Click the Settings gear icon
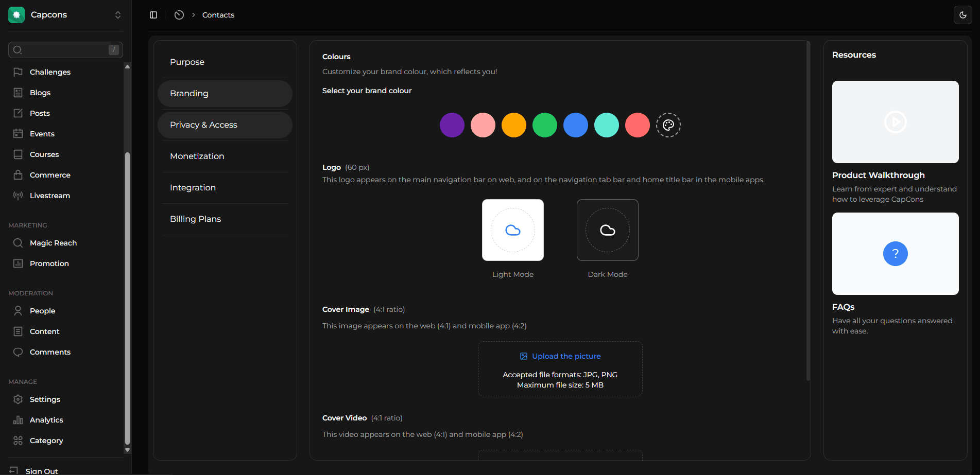 pyautogui.click(x=18, y=399)
